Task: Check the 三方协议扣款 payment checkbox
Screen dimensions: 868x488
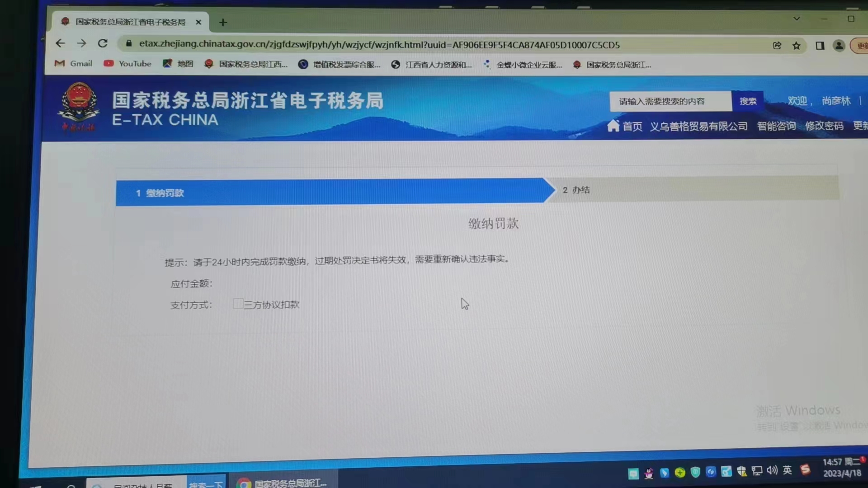Action: [238, 304]
